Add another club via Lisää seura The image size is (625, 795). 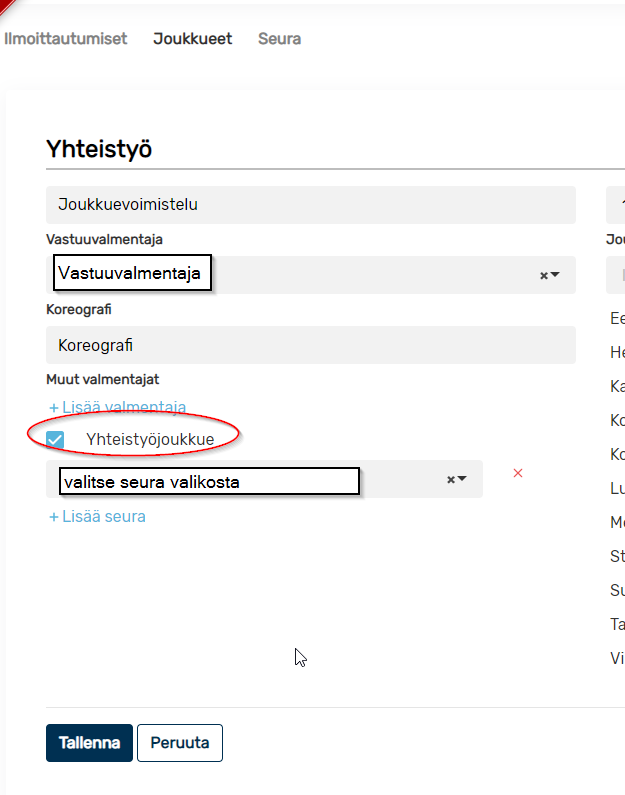tap(97, 517)
